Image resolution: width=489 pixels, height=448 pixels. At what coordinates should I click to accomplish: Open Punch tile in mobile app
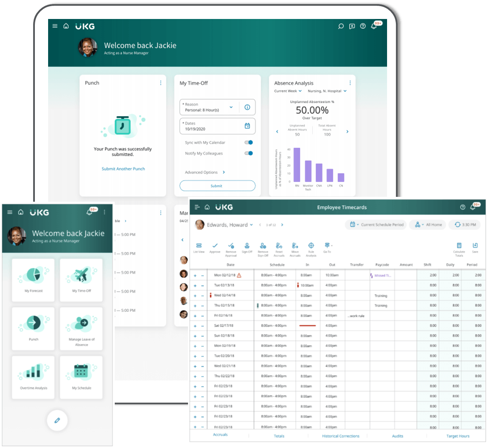coord(34,328)
